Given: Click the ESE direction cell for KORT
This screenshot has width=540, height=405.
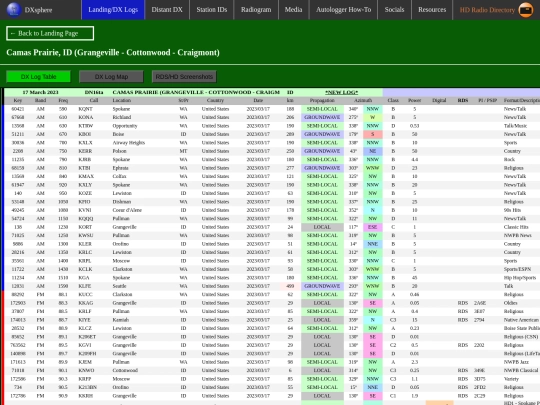Looking at the screenshot, I should coord(373,227).
